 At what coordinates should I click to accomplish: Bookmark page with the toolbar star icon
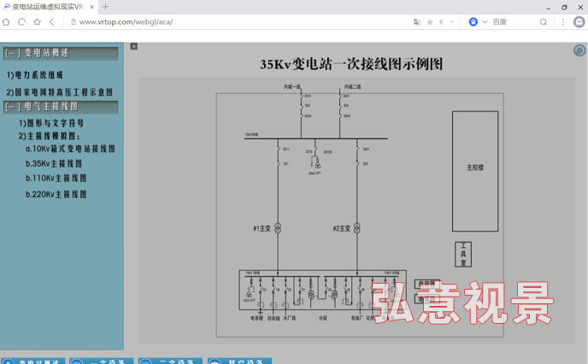[37, 22]
